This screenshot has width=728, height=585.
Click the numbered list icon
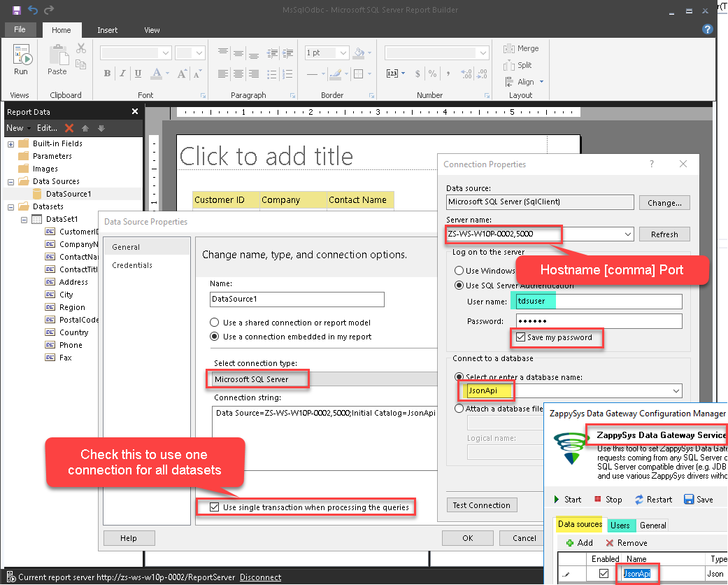(288, 74)
